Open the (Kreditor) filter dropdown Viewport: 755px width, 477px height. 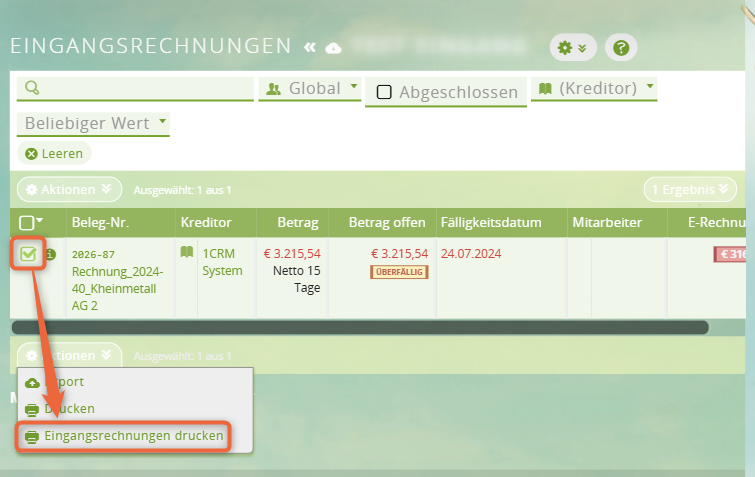(x=594, y=89)
